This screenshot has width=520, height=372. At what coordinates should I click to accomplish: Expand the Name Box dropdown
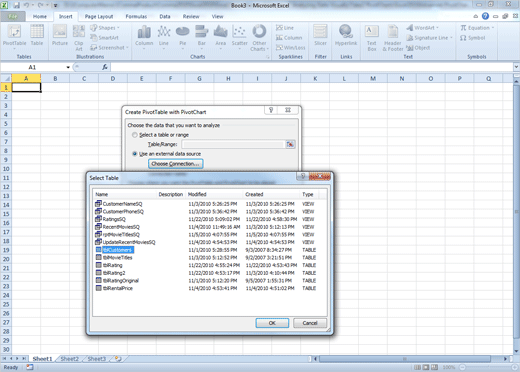click(x=68, y=67)
